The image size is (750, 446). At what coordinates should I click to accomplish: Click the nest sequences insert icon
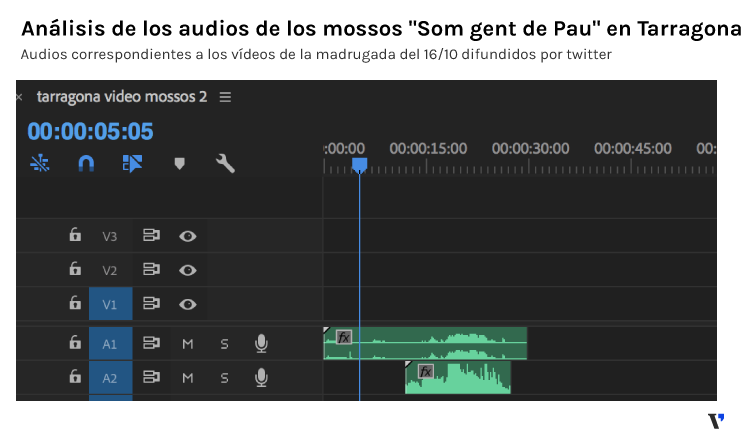point(40,163)
